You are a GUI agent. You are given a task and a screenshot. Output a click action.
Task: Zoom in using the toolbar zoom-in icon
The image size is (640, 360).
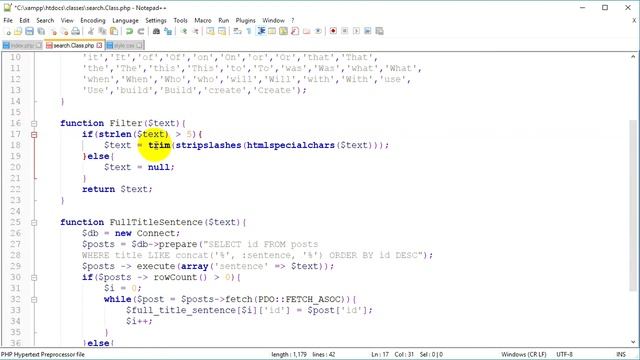tap(184, 31)
